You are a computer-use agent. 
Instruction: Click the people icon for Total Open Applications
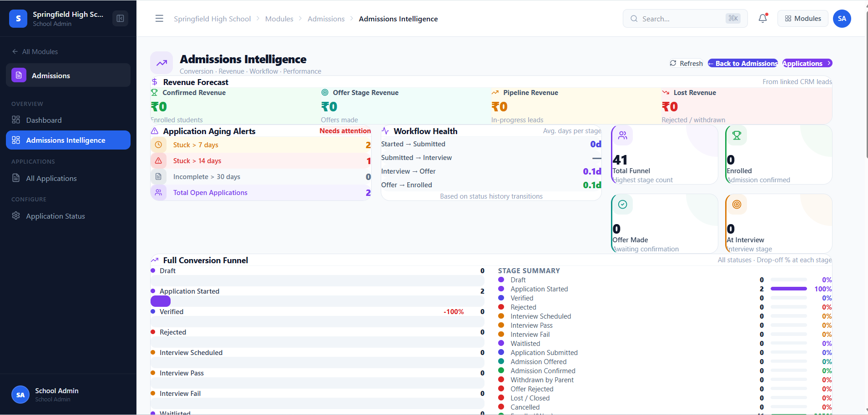coord(158,192)
